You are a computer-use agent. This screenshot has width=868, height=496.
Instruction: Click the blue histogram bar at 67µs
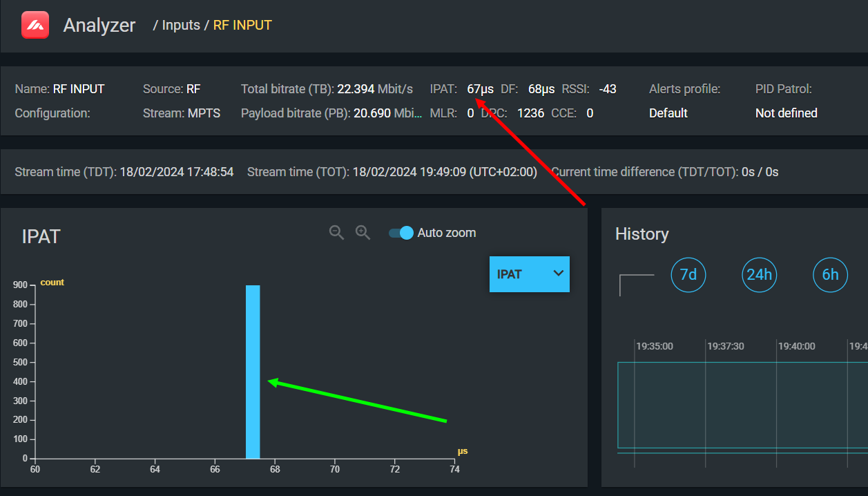253,372
